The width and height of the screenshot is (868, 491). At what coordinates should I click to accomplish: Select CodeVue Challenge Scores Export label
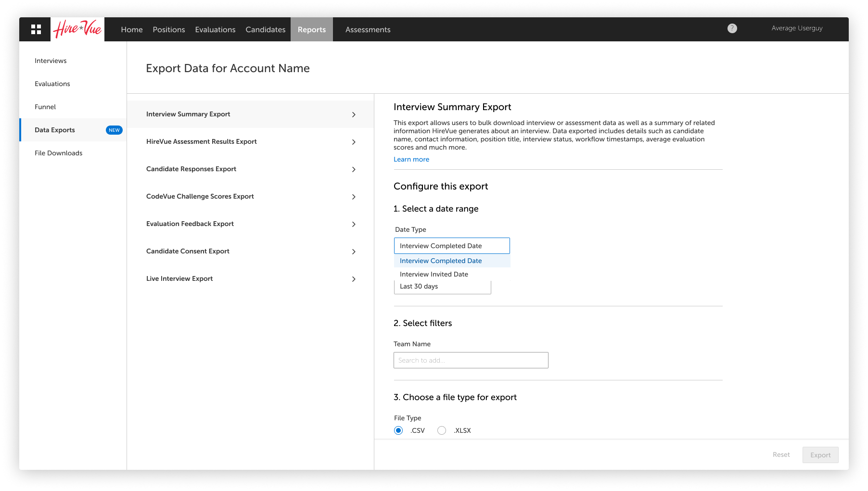pos(200,196)
